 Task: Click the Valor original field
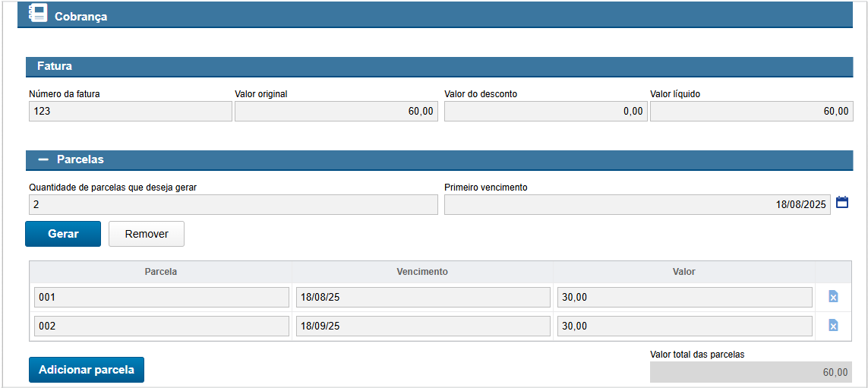coord(336,112)
